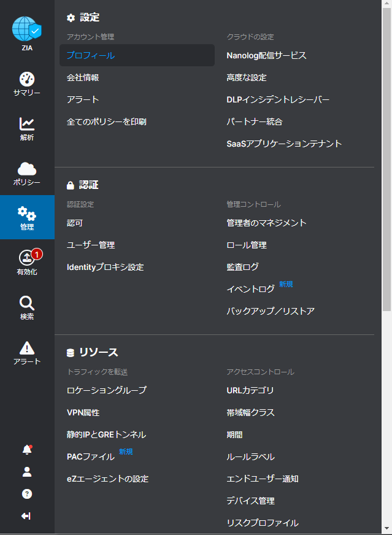The width and height of the screenshot is (392, 535).
Task: Open 帯域幅クラス
Action: [251, 412]
